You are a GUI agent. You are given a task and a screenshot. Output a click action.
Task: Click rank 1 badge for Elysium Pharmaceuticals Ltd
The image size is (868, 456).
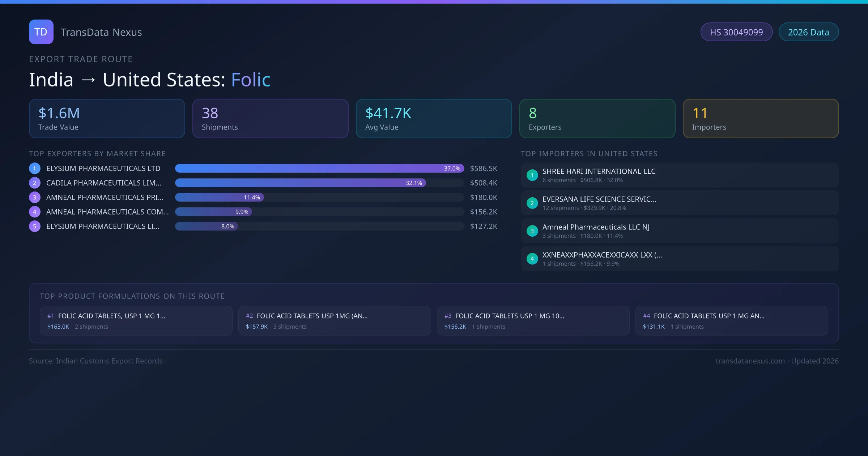tap(35, 168)
